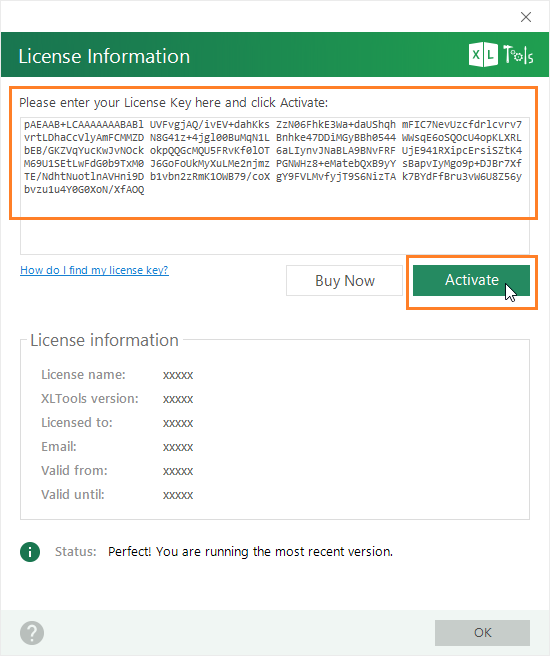Click the xxxxx value next to Valid from
Screen dimensions: 550x656
click(x=178, y=471)
